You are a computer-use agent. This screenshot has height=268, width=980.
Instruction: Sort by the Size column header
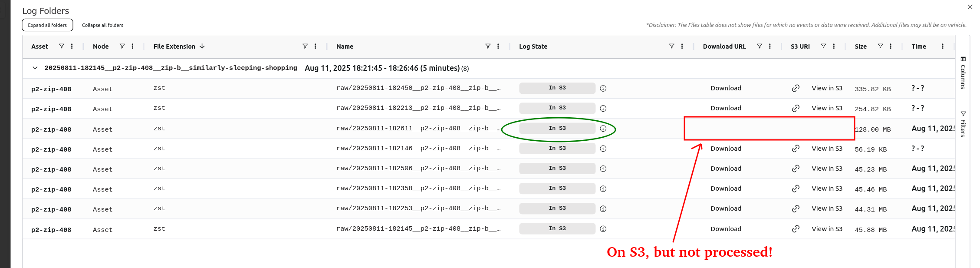click(861, 46)
